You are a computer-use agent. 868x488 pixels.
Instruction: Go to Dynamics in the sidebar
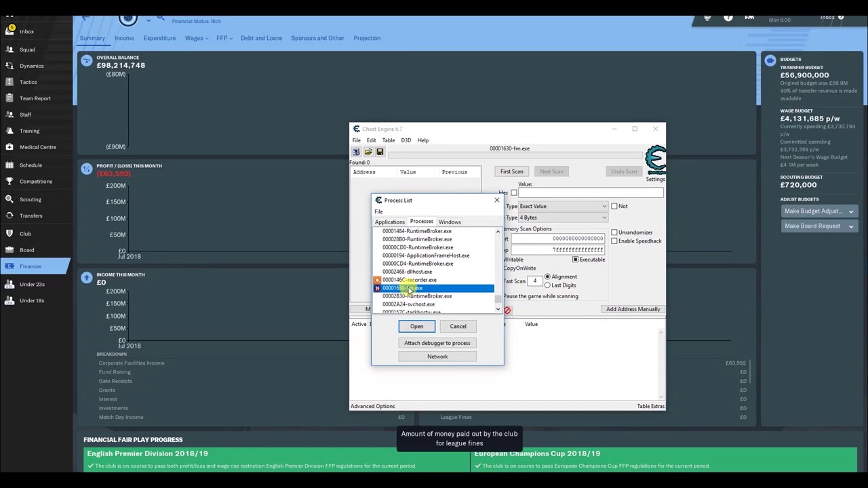tap(32, 66)
